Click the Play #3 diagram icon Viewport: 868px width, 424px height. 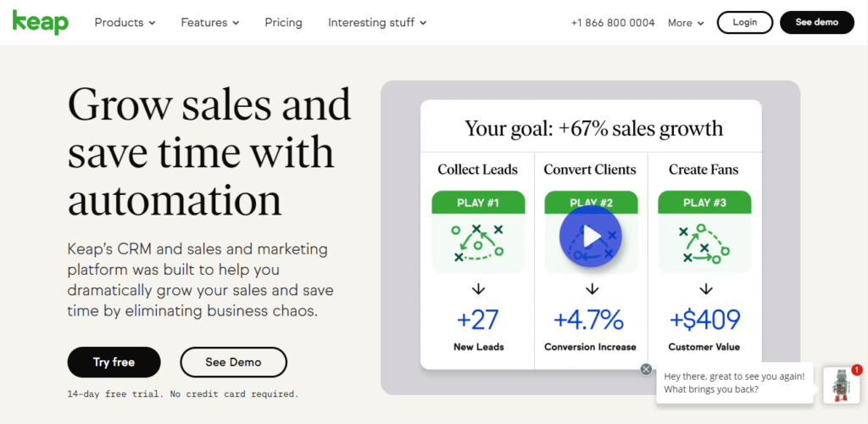click(x=704, y=242)
